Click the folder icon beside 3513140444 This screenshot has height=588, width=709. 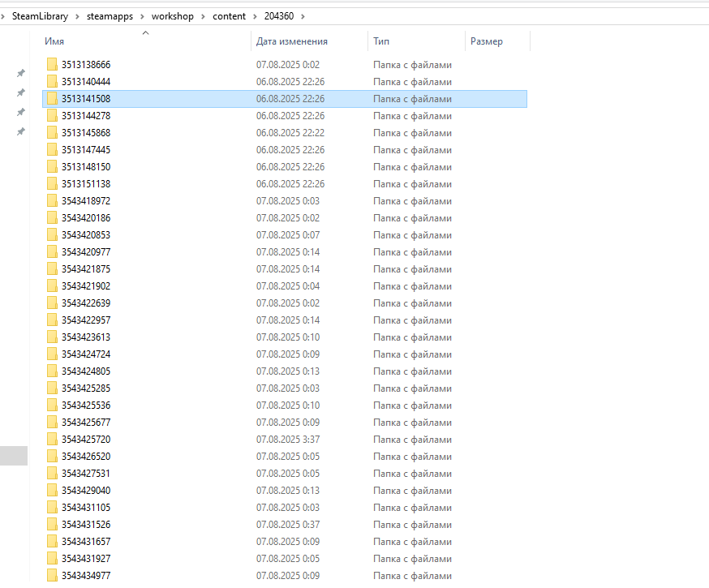[52, 82]
